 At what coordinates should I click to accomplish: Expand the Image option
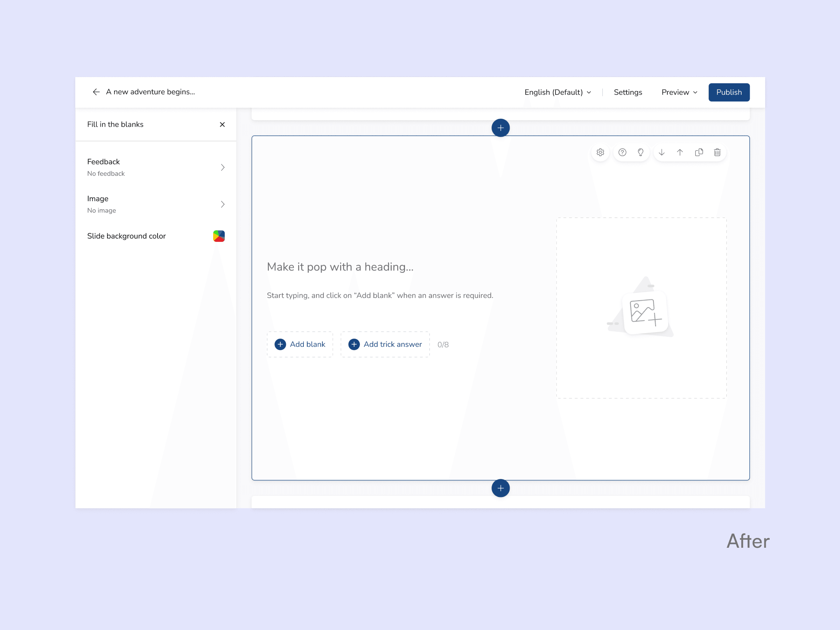(156, 204)
